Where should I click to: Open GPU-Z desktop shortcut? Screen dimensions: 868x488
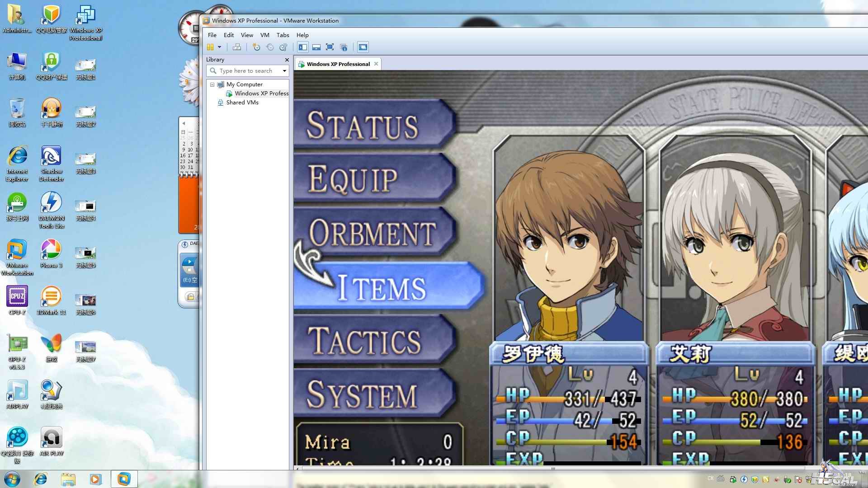pyautogui.click(x=17, y=352)
